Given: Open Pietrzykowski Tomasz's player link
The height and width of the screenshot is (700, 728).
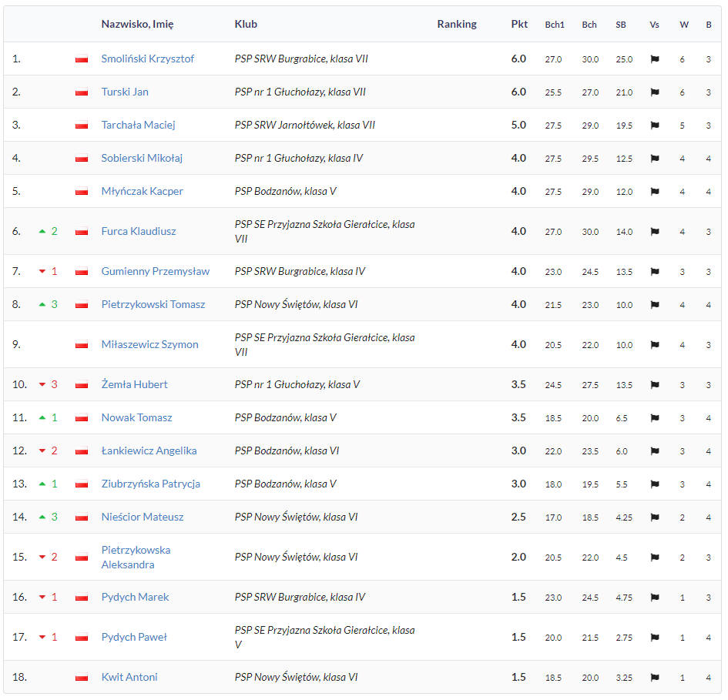Looking at the screenshot, I should (153, 304).
